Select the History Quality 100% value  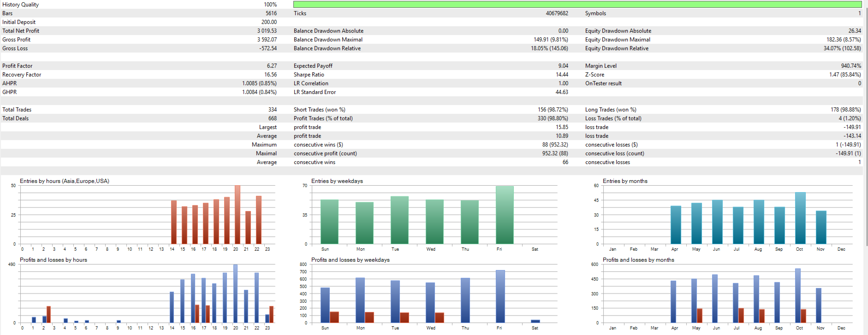coord(270,5)
